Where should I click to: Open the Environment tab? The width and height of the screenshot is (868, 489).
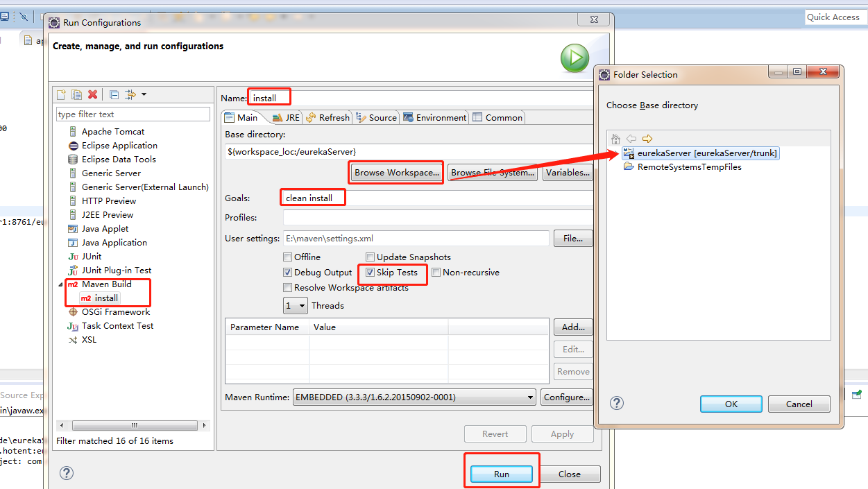coord(434,118)
